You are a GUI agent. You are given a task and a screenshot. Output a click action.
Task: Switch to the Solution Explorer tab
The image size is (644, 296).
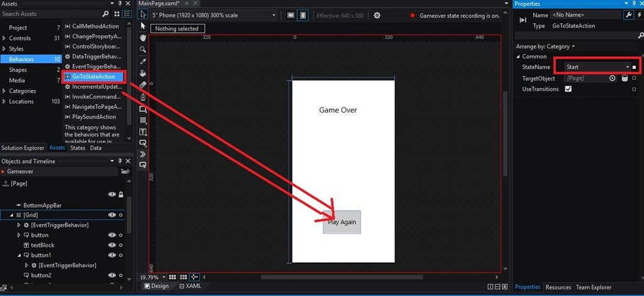point(23,148)
